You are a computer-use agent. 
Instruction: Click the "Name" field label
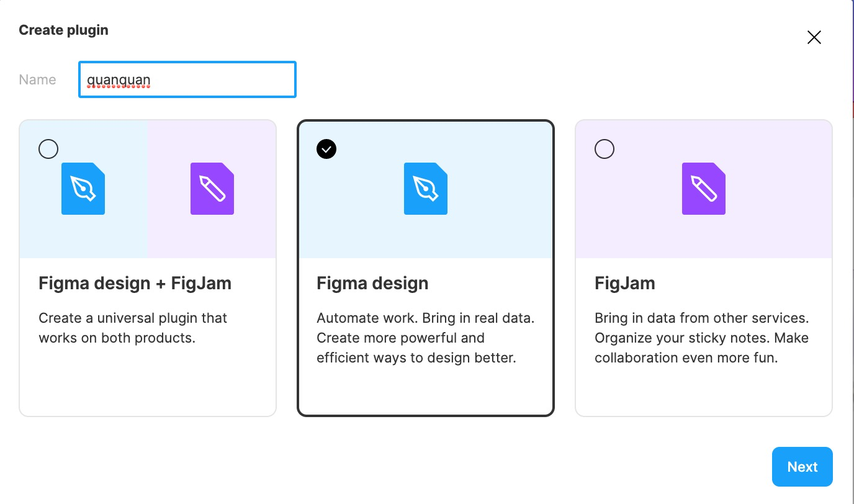pos(37,79)
